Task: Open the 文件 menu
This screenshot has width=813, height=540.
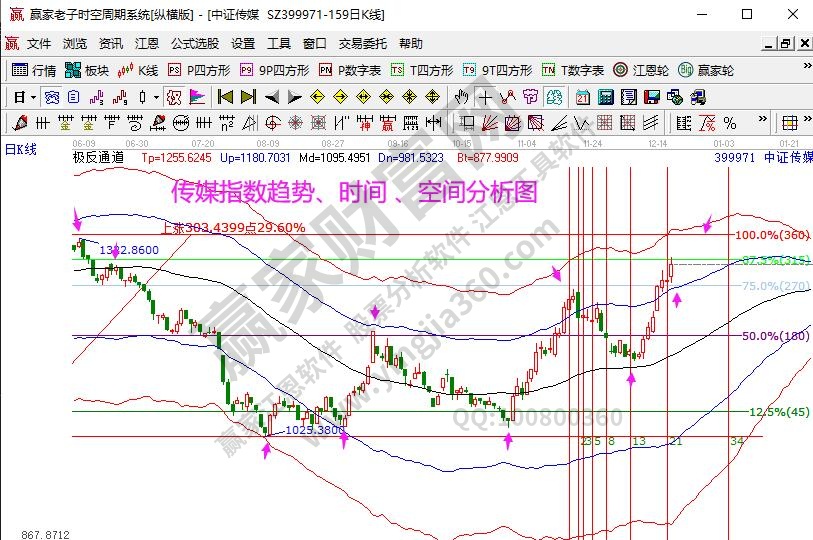Action: tap(39, 44)
